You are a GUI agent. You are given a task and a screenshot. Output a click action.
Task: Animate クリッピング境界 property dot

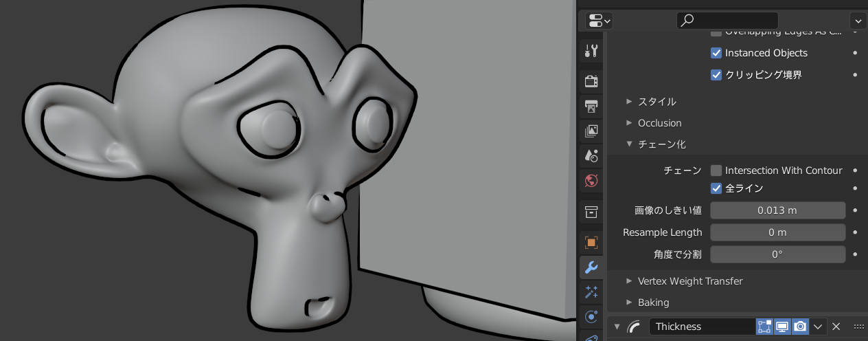[855, 75]
